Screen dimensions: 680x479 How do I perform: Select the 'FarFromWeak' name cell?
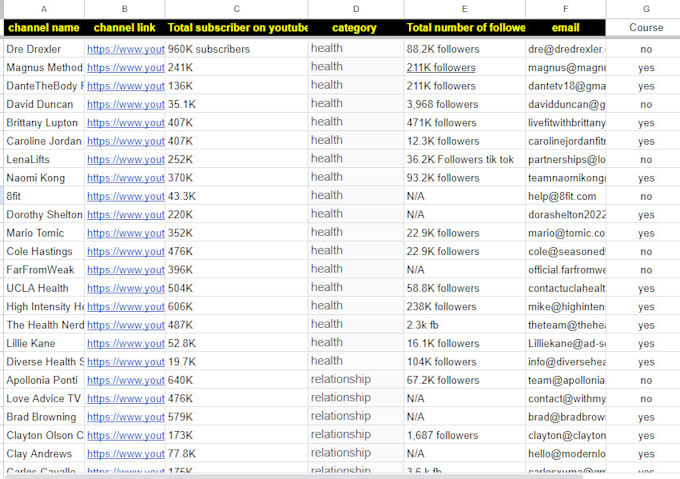[44, 270]
